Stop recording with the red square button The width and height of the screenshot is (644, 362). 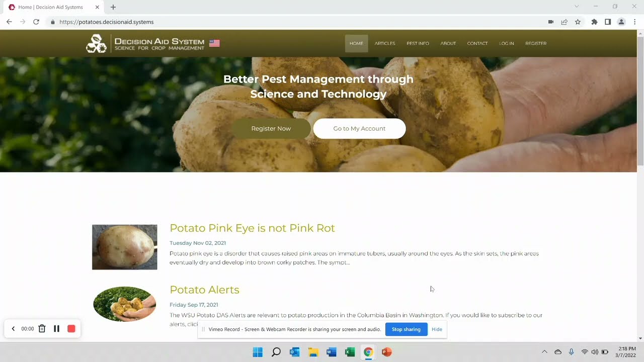coord(71,329)
